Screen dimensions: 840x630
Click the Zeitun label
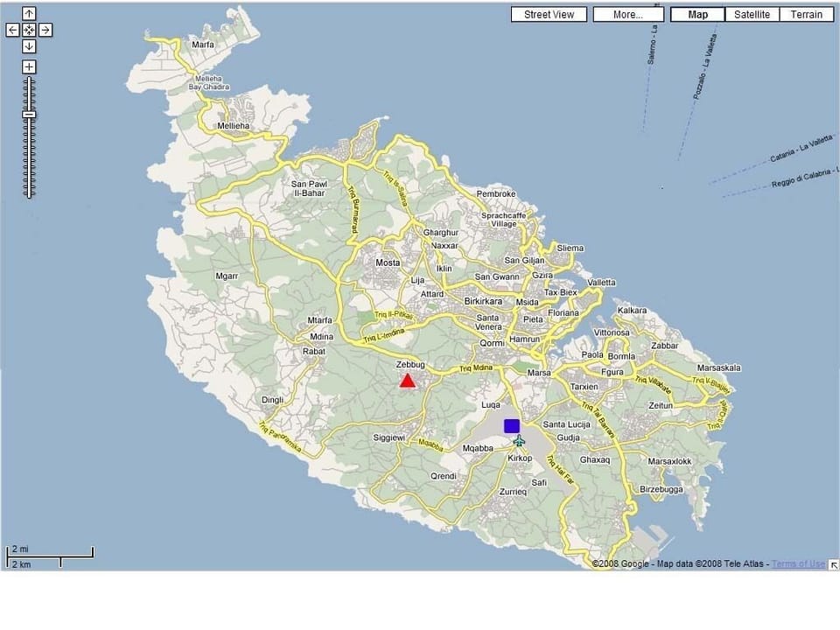661,405
